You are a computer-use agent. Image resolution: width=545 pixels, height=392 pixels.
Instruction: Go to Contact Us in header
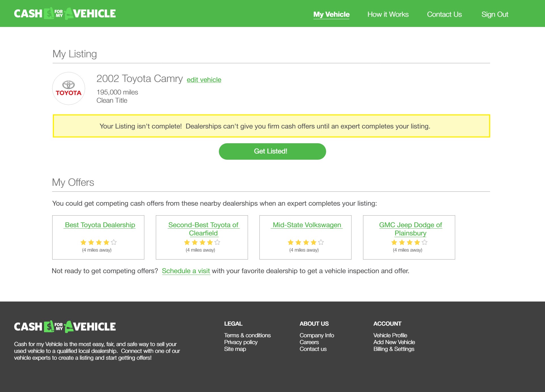(x=444, y=14)
